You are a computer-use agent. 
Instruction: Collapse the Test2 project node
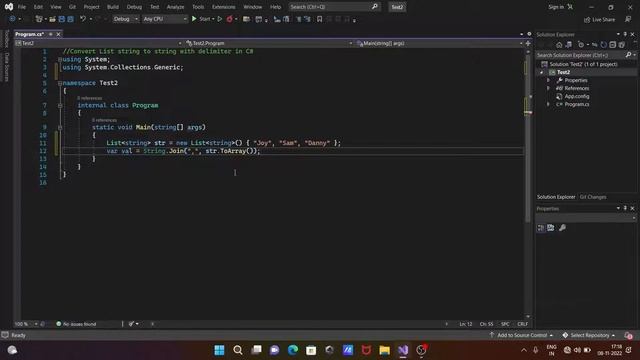click(x=542, y=72)
